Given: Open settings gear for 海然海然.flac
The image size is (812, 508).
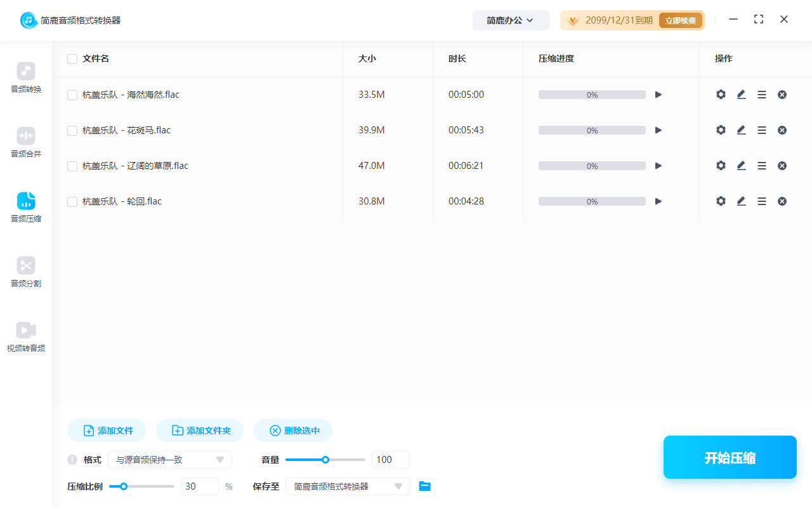Looking at the screenshot, I should 721,94.
